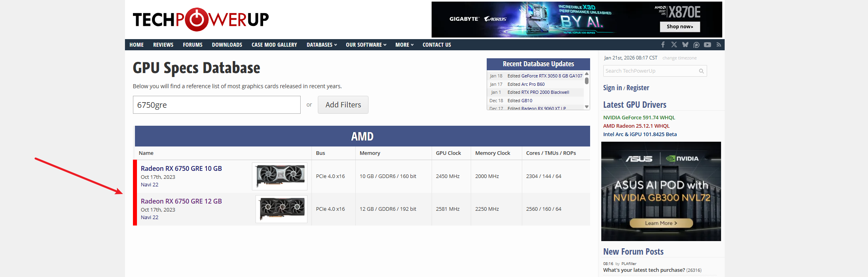Open CASE MOD GALLERY menu item
868x277 pixels.
click(274, 45)
